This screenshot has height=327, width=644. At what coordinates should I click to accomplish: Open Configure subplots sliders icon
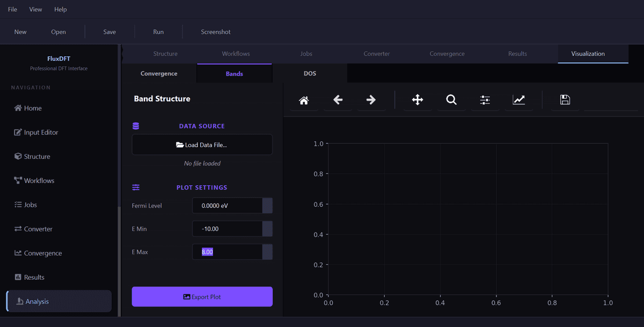[x=485, y=100]
